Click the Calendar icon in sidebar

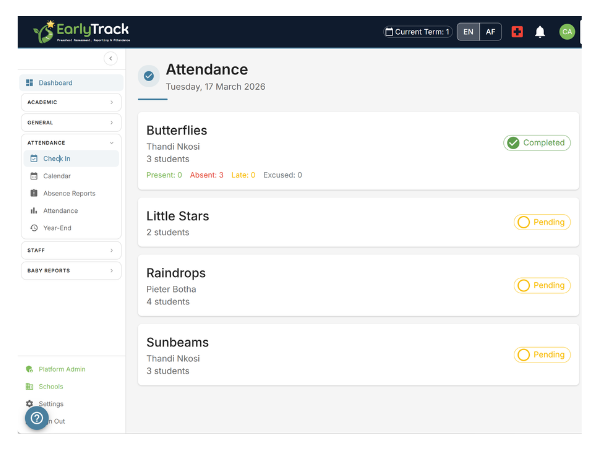pyautogui.click(x=34, y=176)
